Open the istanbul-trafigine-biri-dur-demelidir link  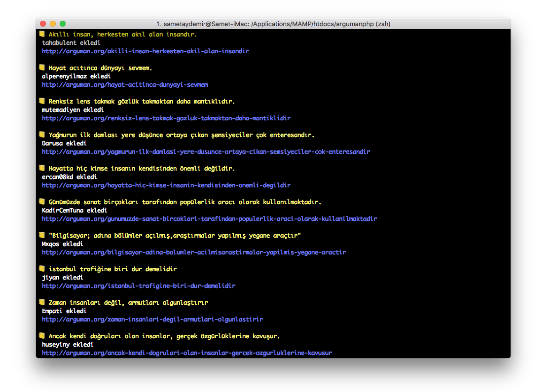point(139,286)
